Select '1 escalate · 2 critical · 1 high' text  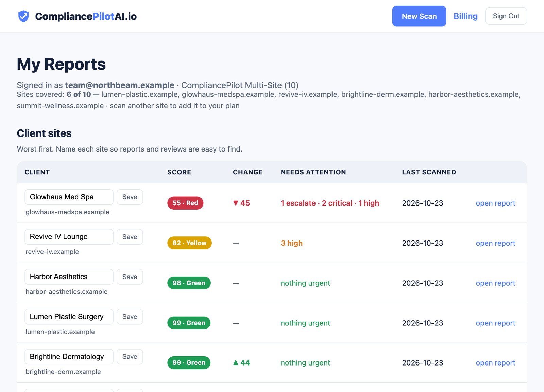[x=330, y=203]
